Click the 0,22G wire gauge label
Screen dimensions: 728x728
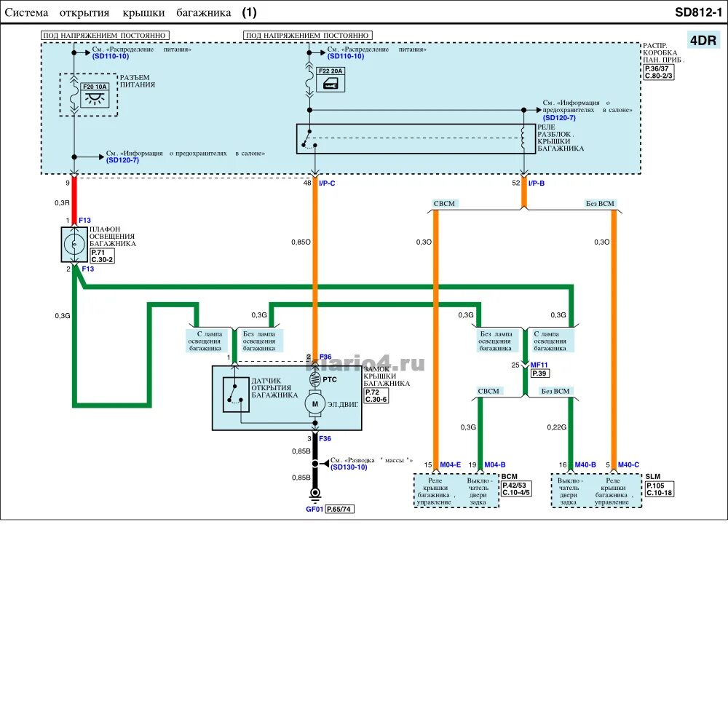click(x=556, y=427)
